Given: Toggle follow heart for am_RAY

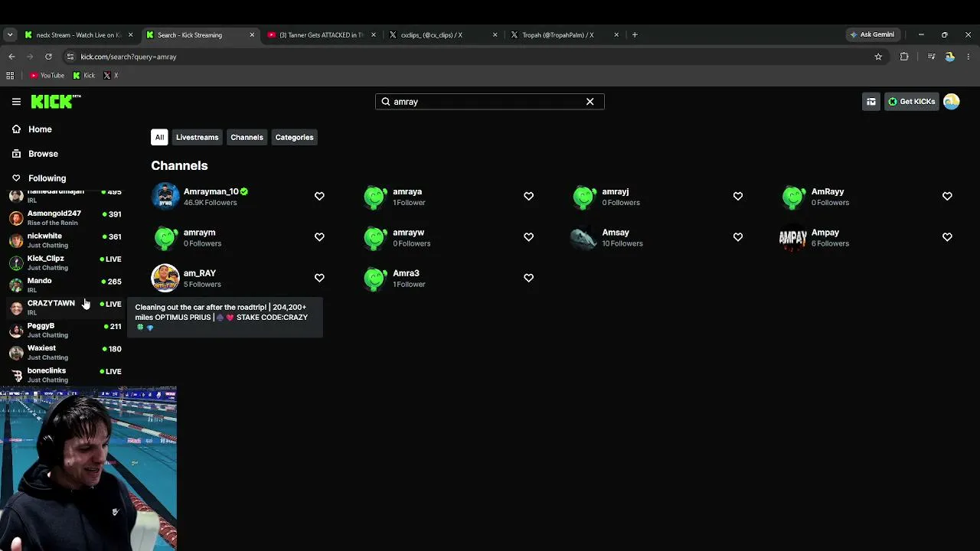Looking at the screenshot, I should (x=319, y=278).
